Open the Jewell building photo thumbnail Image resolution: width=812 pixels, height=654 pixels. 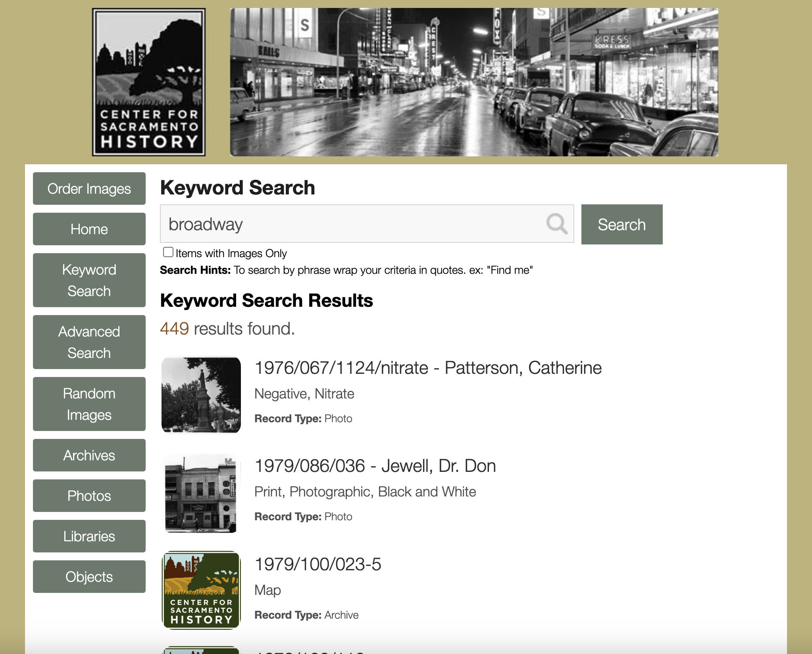tap(201, 493)
